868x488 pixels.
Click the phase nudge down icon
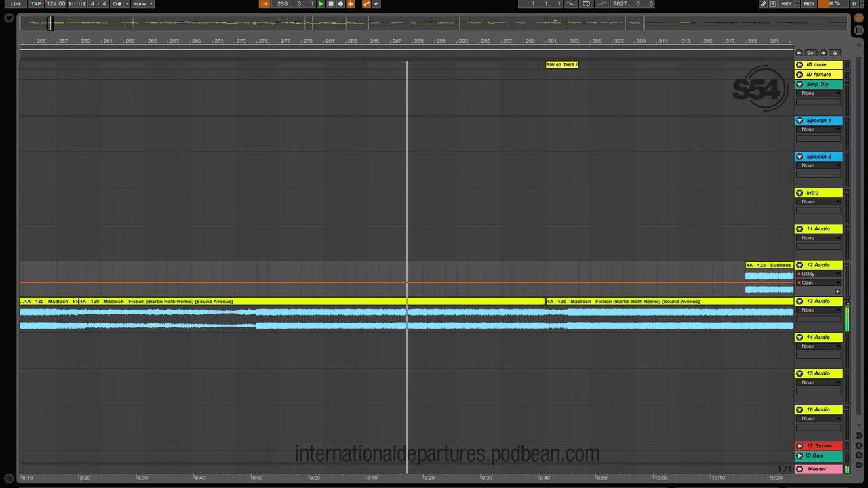coord(73,4)
